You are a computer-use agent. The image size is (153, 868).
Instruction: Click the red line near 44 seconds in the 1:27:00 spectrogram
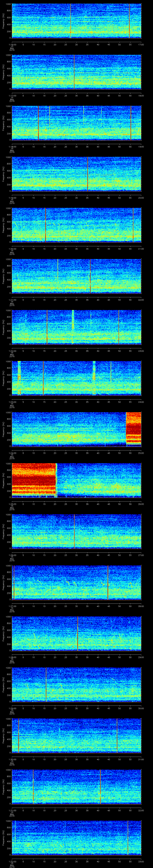(x=108, y=582)
